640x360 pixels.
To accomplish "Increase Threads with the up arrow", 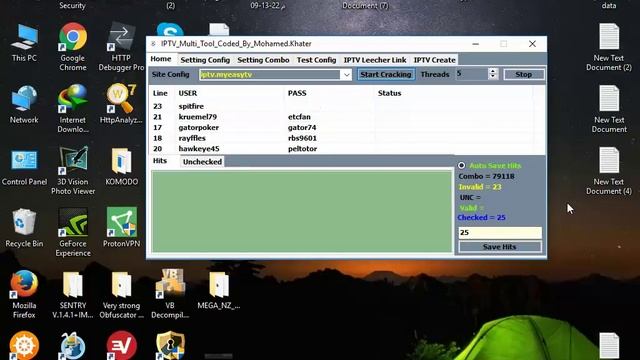I will pyautogui.click(x=493, y=71).
